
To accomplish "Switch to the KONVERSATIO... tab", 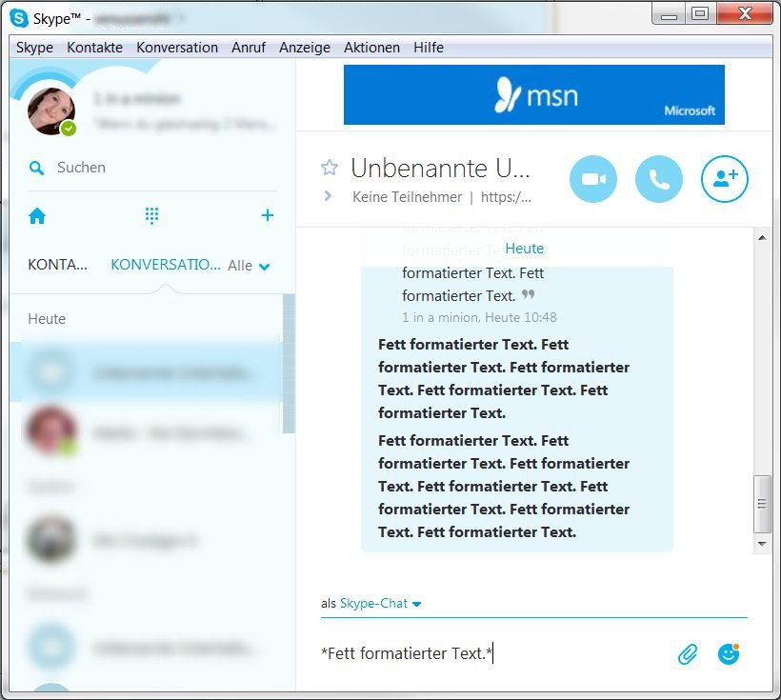I will (x=166, y=265).
